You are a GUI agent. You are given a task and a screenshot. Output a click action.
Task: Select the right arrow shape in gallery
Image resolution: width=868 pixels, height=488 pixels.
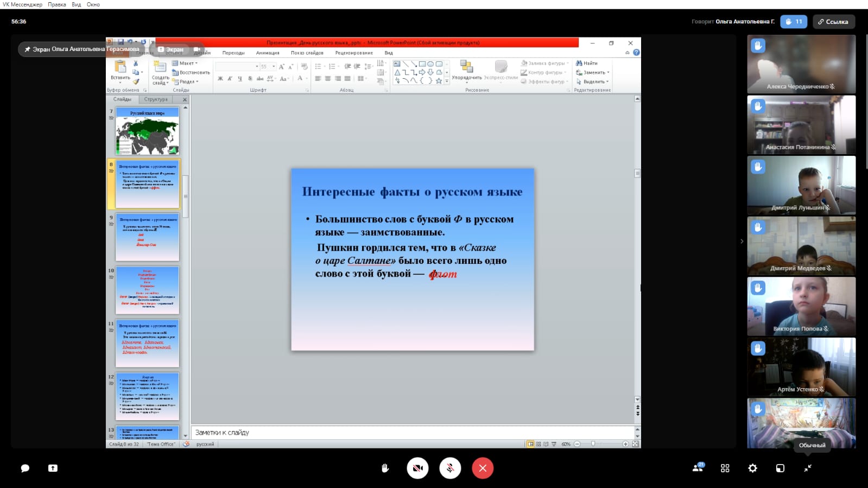click(x=422, y=72)
